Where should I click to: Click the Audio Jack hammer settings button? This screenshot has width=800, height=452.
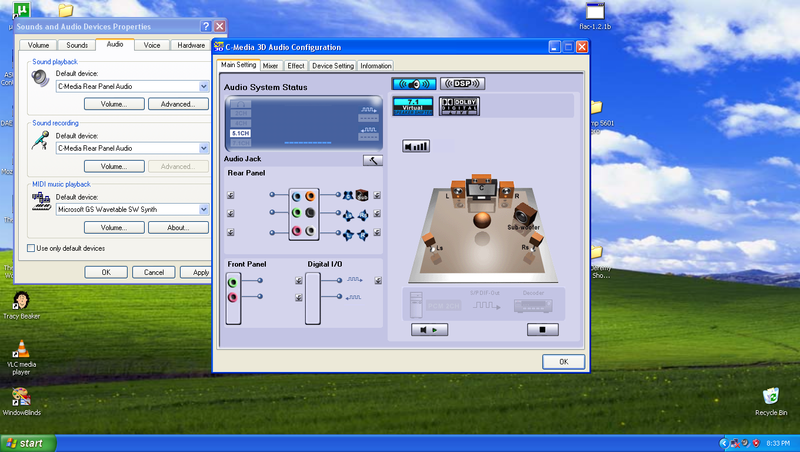click(x=373, y=161)
